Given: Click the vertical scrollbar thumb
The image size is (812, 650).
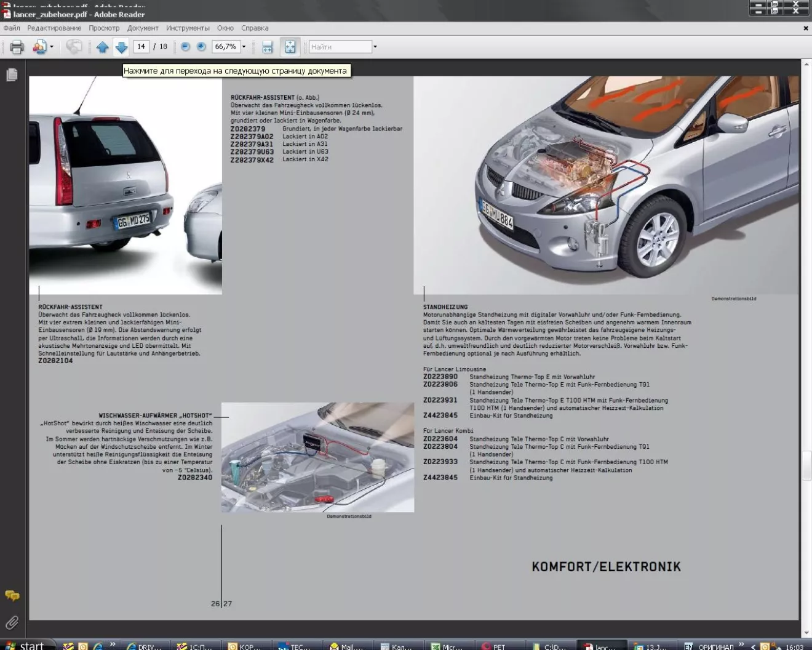Looking at the screenshot, I should tap(806, 466).
